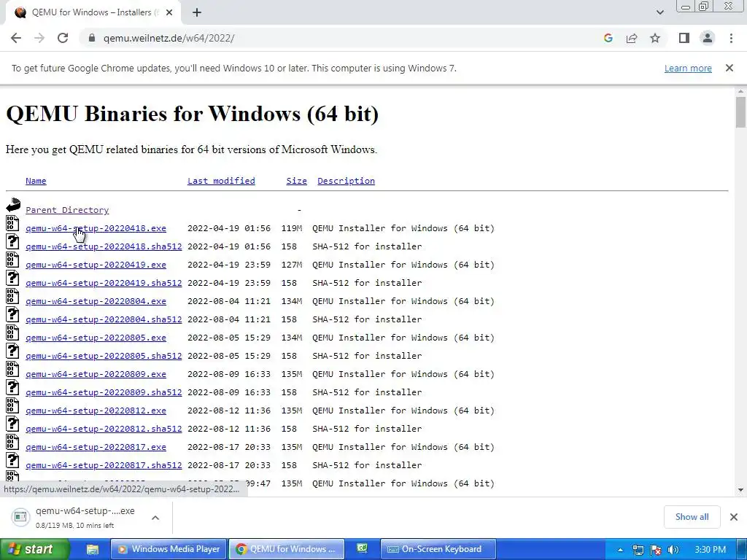Click the Action Center flag tray icon
Viewport: 747px width, 560px height.
[656, 550]
